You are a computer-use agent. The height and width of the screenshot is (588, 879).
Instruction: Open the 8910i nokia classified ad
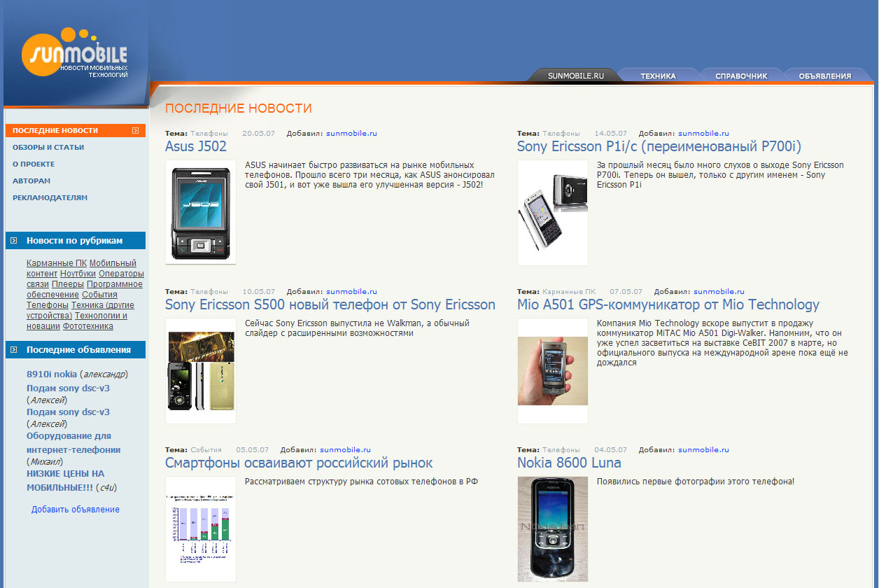[52, 374]
